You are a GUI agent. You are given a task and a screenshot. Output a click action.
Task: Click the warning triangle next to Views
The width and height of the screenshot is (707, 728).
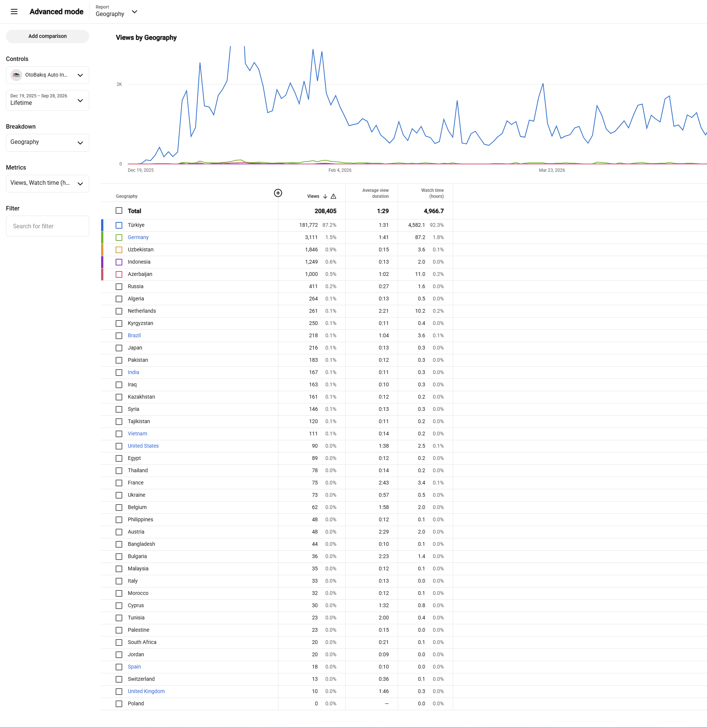(x=333, y=196)
